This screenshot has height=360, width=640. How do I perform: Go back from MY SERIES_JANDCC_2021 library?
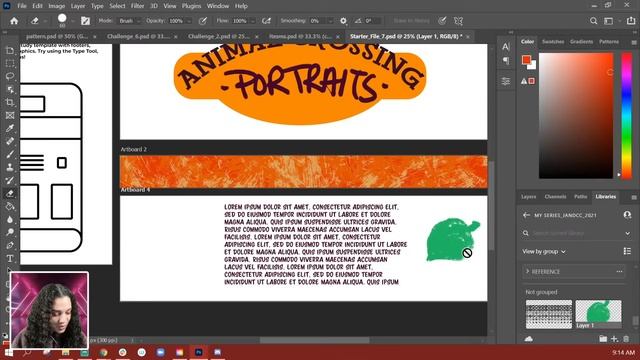coord(526,215)
